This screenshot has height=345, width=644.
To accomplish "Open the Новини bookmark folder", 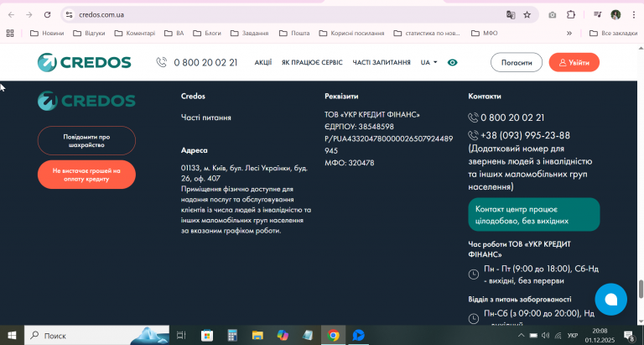I will 47,34.
